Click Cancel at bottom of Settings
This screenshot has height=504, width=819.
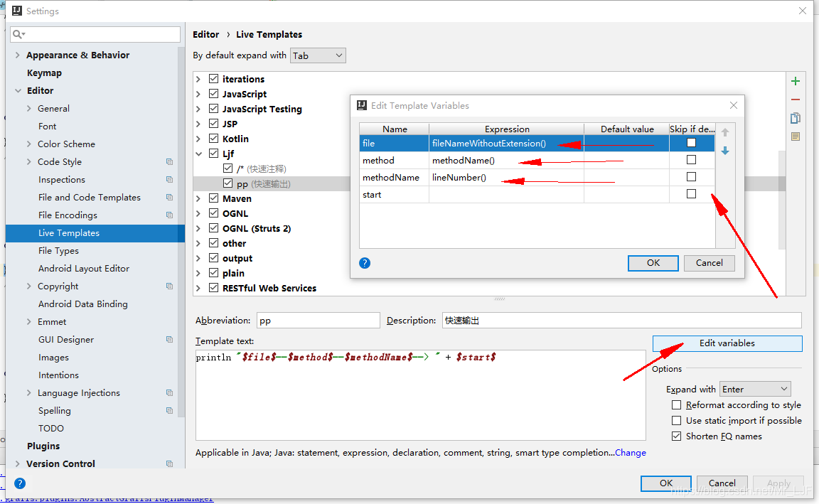point(722,483)
